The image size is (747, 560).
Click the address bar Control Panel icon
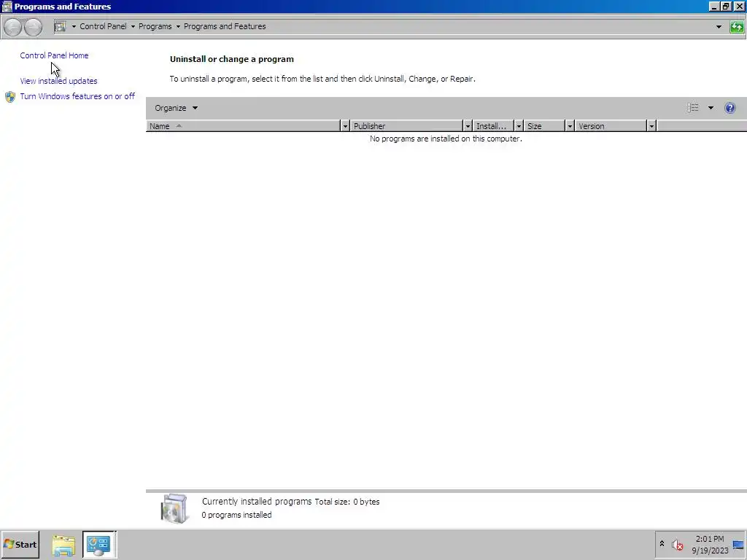60,27
